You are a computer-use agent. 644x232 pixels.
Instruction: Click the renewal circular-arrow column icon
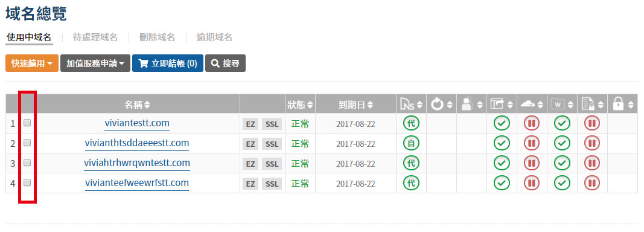coord(438,105)
